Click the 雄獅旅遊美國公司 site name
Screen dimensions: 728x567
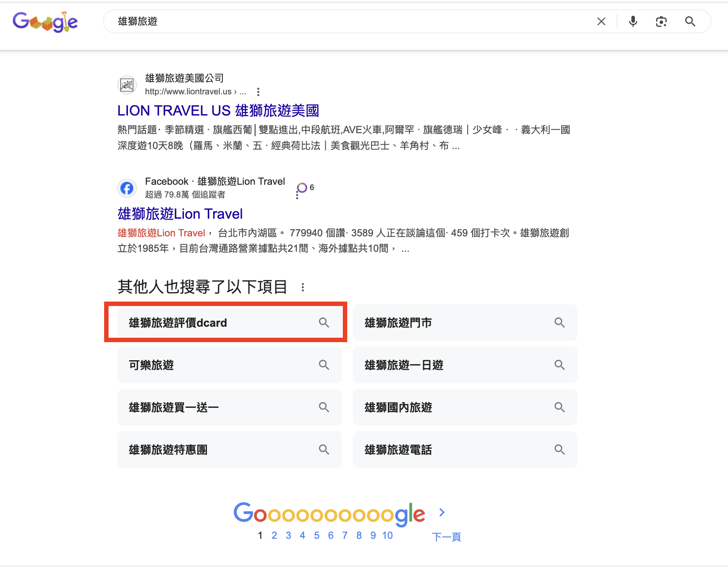click(x=184, y=78)
